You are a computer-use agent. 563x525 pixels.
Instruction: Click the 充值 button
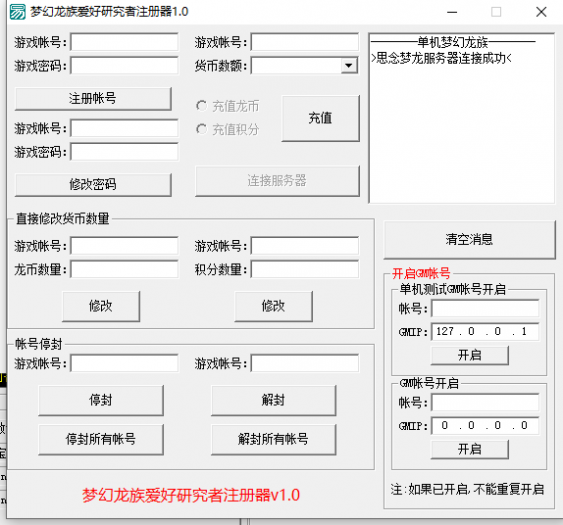[x=320, y=118]
